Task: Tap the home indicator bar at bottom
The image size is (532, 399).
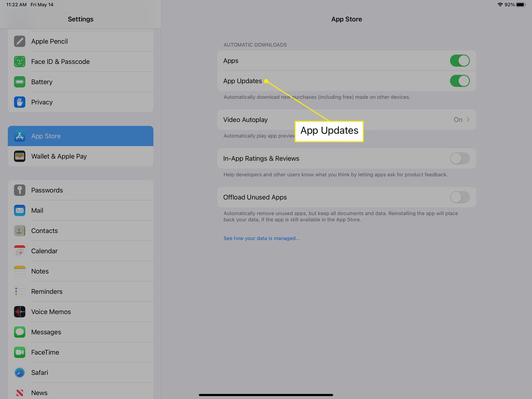Action: (x=266, y=395)
